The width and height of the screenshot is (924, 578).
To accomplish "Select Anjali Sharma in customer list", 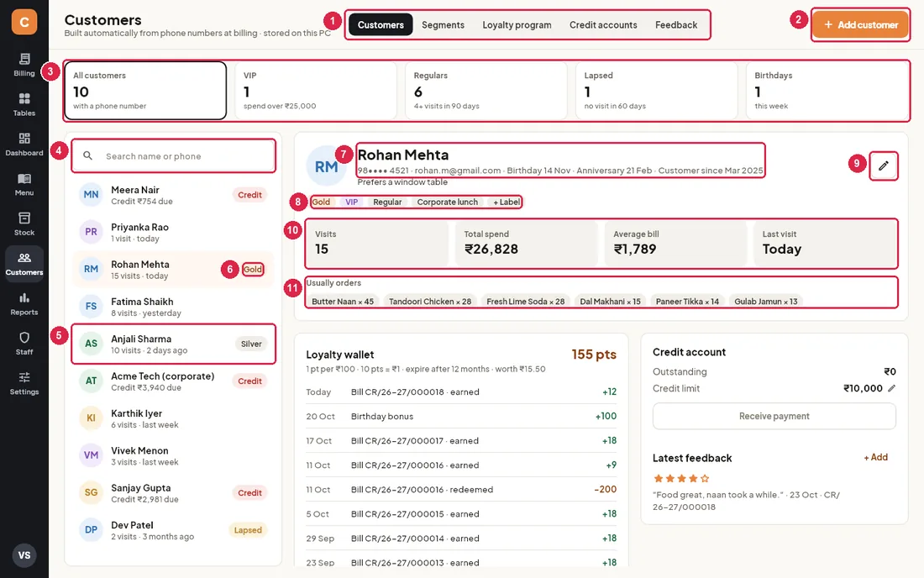I will [x=173, y=344].
